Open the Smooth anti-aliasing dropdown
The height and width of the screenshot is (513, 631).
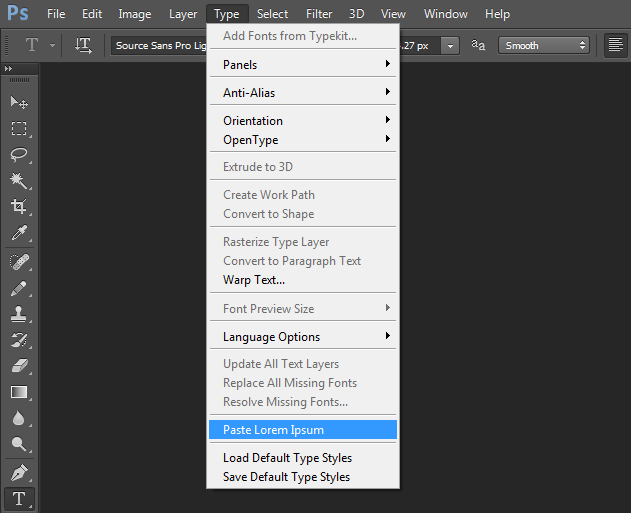(x=544, y=45)
